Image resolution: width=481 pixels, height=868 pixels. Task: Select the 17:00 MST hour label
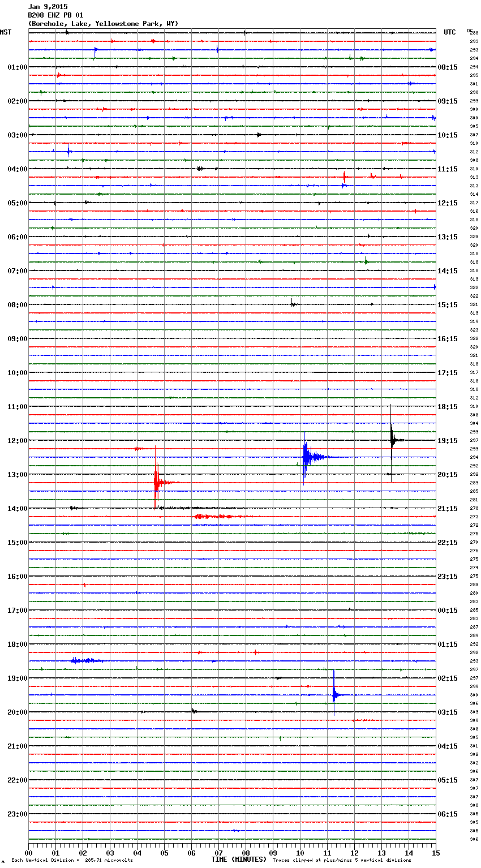click(18, 611)
